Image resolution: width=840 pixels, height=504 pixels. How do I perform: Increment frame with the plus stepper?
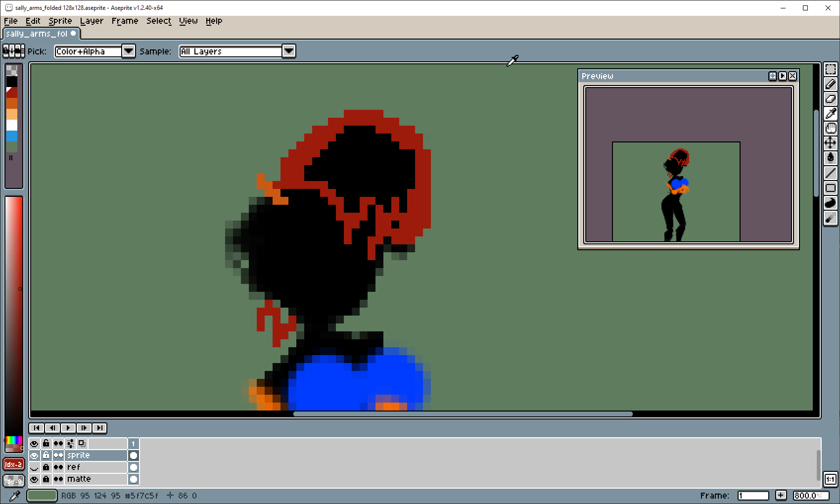click(781, 495)
